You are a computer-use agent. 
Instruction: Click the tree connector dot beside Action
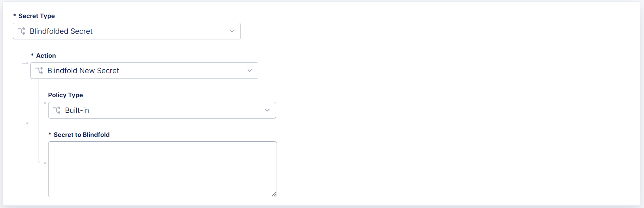click(x=27, y=63)
